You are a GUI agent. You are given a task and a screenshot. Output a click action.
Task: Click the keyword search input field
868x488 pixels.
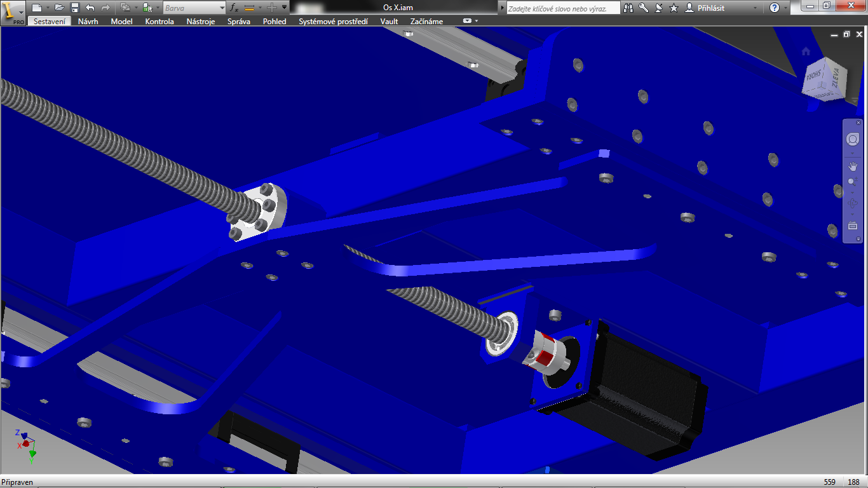562,8
